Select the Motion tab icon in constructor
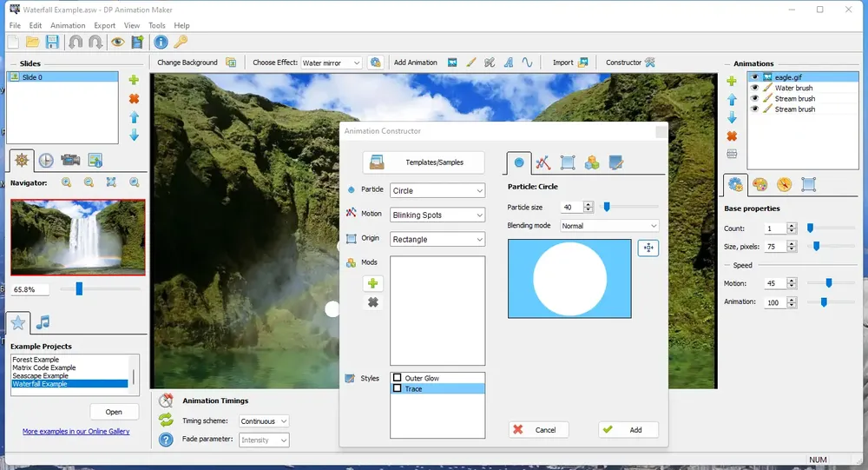868x470 pixels. pyautogui.click(x=543, y=162)
